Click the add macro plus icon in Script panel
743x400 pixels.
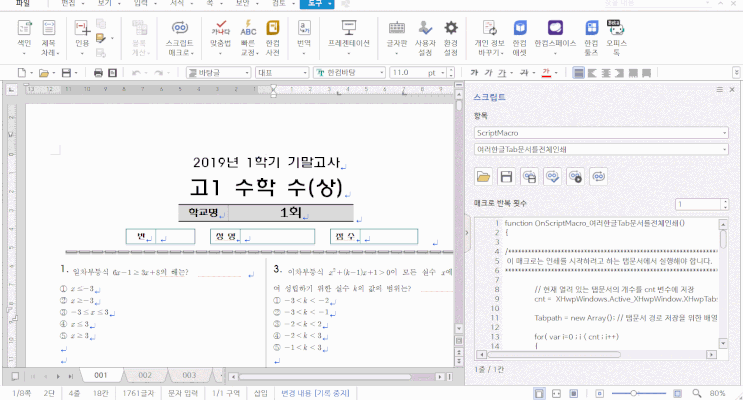coord(576,177)
